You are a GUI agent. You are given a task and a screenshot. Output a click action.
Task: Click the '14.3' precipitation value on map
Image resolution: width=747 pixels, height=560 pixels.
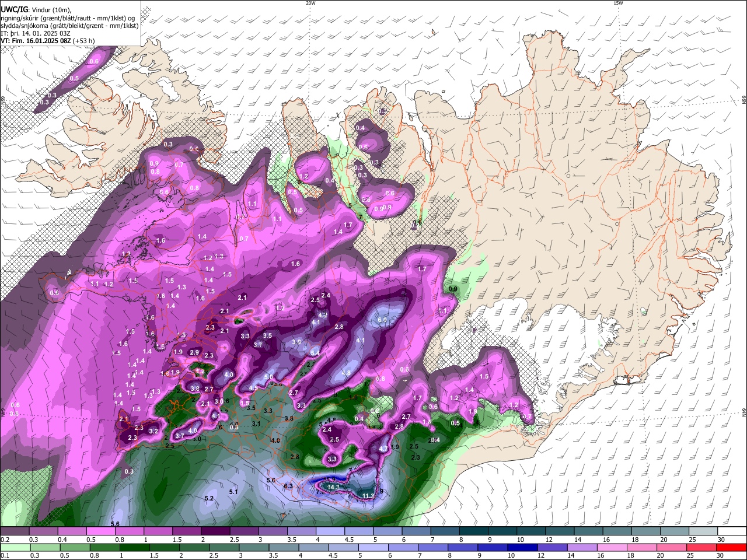[x=333, y=487]
